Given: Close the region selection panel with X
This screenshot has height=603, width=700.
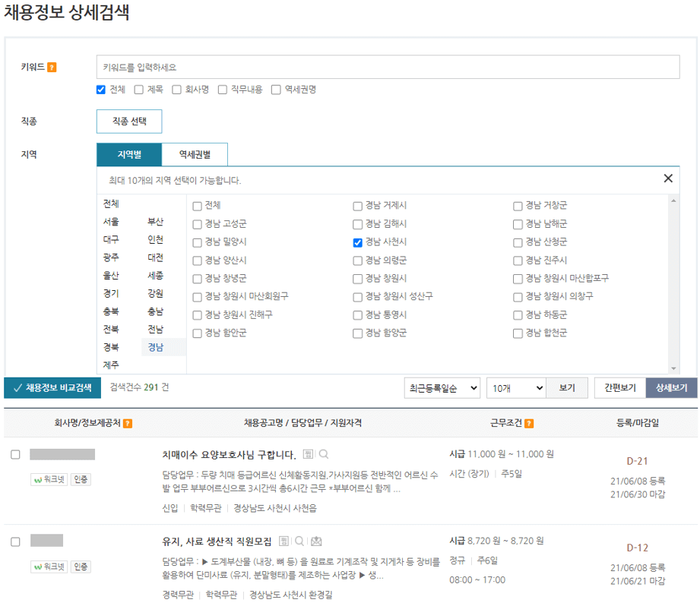Looking at the screenshot, I should tap(667, 178).
